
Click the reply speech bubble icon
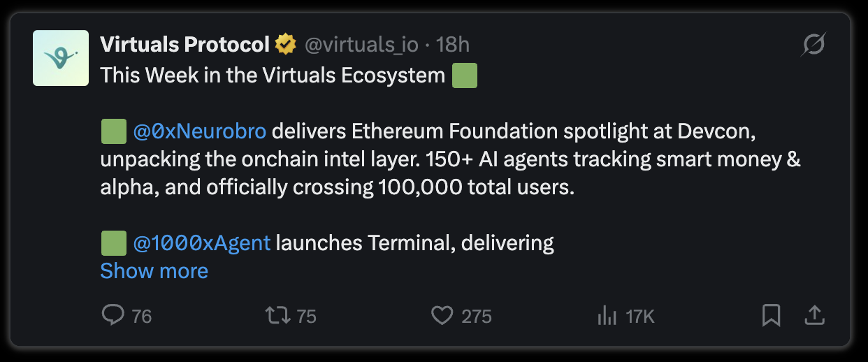[x=113, y=316]
